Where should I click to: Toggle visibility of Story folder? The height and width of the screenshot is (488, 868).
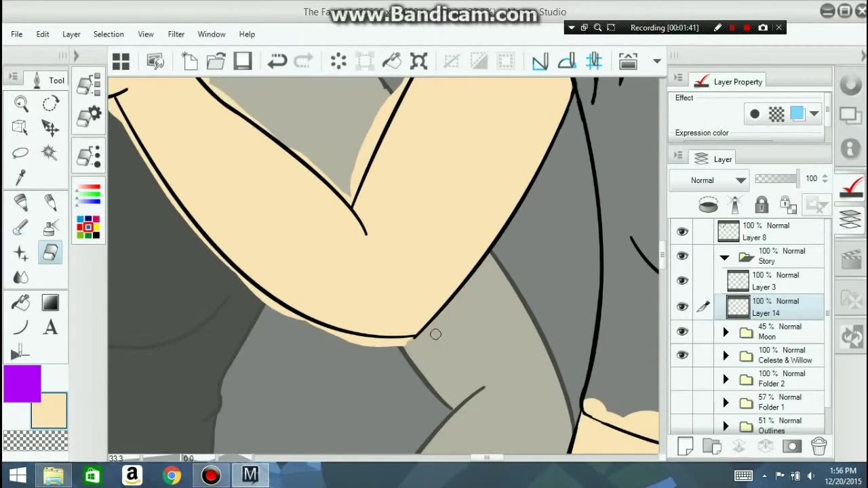(682, 256)
